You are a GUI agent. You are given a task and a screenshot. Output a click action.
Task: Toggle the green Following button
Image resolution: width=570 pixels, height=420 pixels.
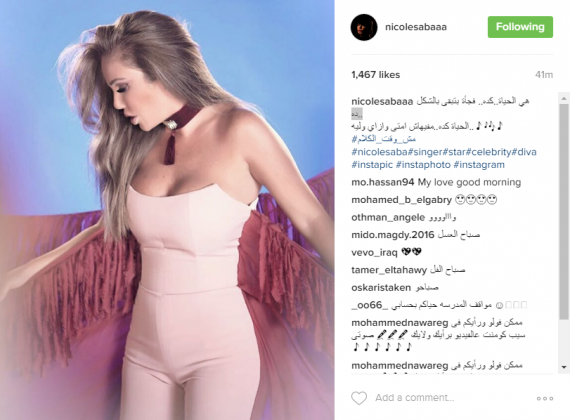[x=520, y=27]
